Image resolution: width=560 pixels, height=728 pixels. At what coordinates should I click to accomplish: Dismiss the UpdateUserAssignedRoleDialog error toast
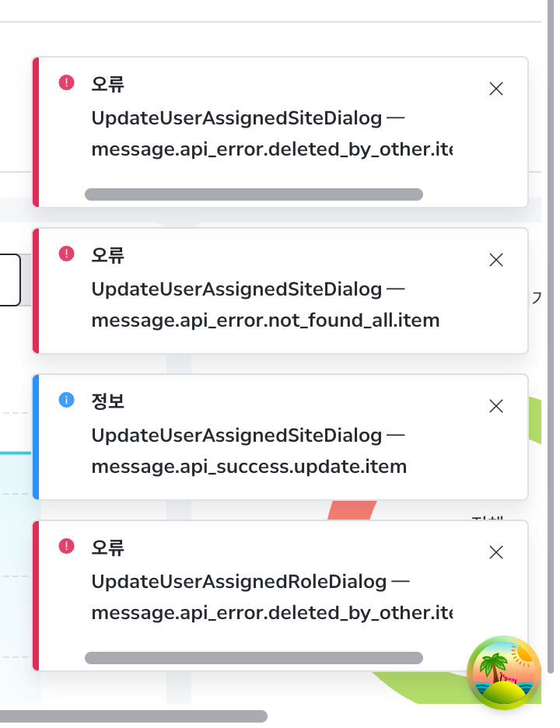click(x=496, y=552)
